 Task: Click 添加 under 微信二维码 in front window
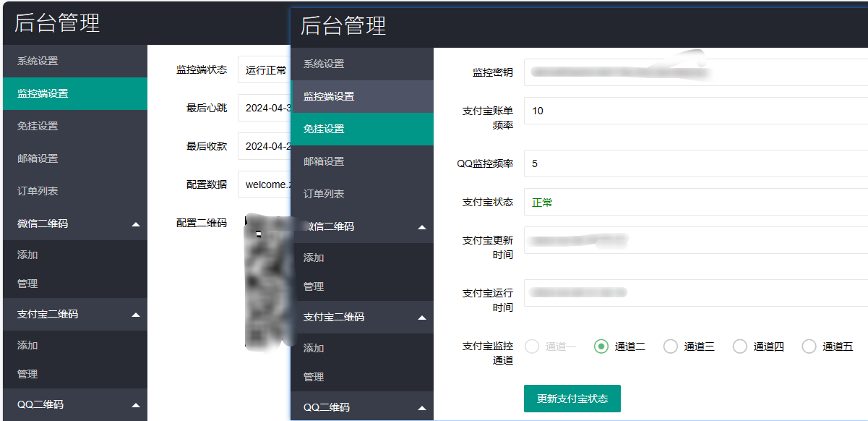coord(362,258)
